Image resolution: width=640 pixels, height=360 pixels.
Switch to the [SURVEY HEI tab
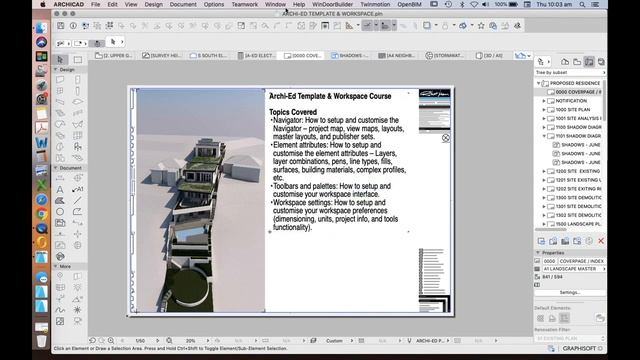tap(162, 56)
